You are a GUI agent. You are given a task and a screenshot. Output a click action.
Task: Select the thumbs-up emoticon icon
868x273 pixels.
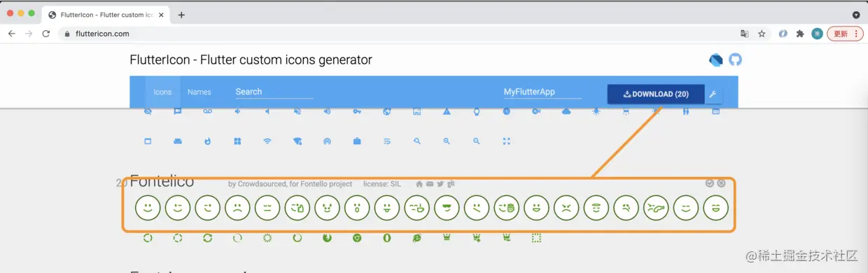(x=297, y=208)
